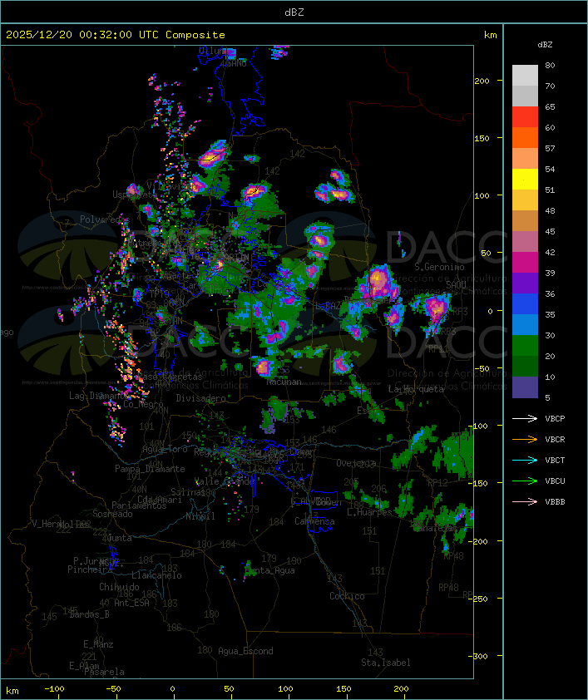Click the Bardas_B place label

(x=89, y=614)
